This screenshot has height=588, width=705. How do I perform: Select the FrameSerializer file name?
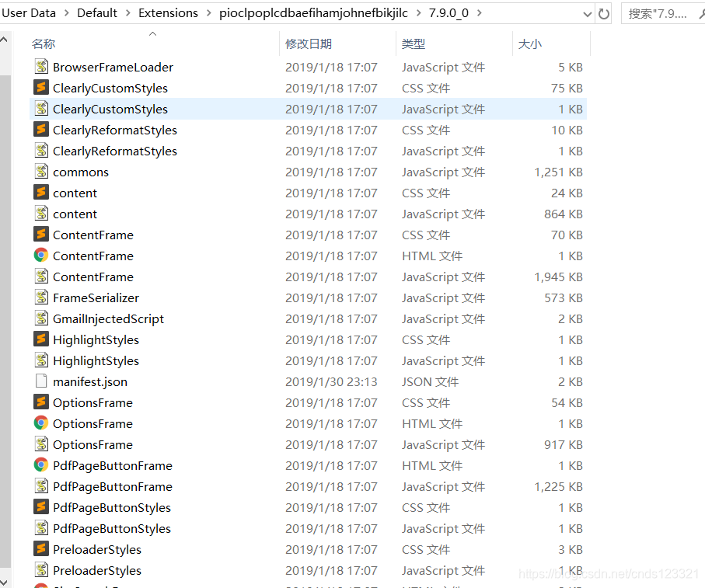(x=96, y=297)
